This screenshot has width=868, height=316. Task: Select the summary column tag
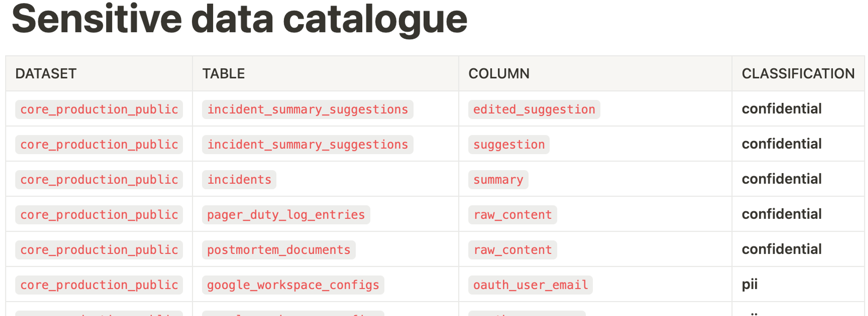click(498, 180)
